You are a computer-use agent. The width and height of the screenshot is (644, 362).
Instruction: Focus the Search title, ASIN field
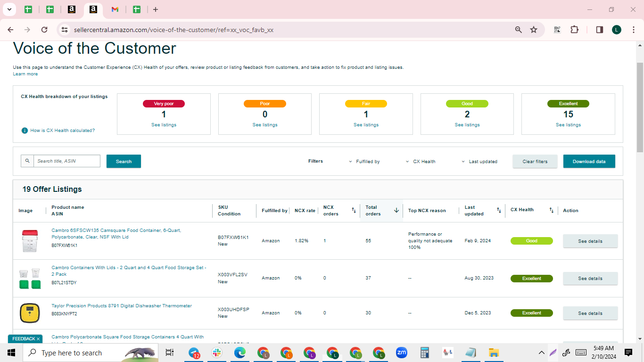(x=67, y=161)
